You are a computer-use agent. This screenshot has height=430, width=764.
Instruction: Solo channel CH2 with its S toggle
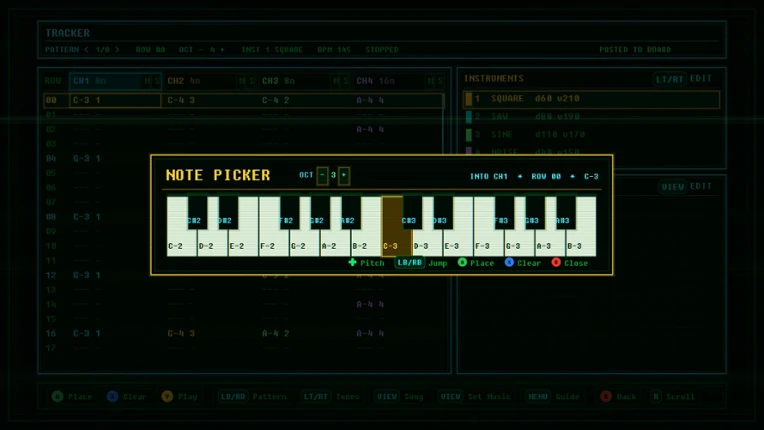pyautogui.click(x=251, y=81)
